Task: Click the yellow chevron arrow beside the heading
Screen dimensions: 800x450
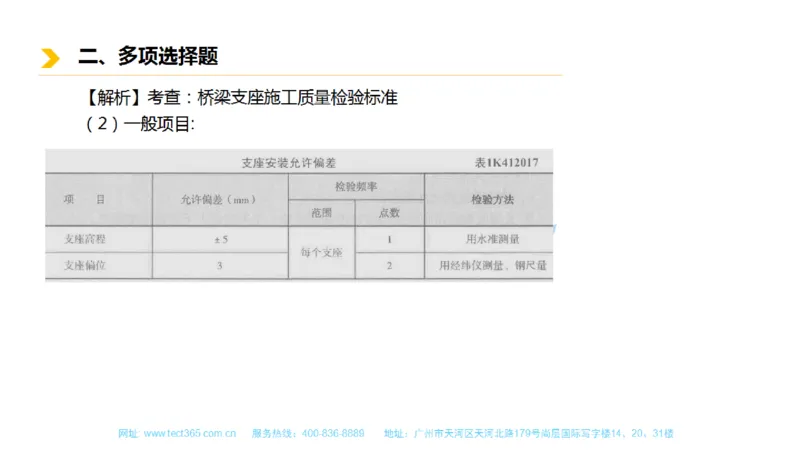Action: click(50, 58)
